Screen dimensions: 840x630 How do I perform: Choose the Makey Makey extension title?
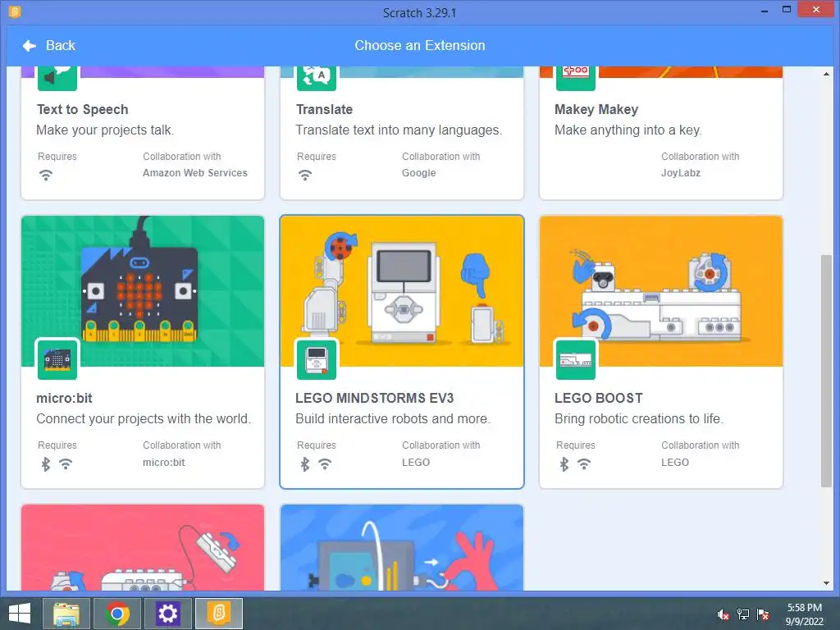pos(596,109)
